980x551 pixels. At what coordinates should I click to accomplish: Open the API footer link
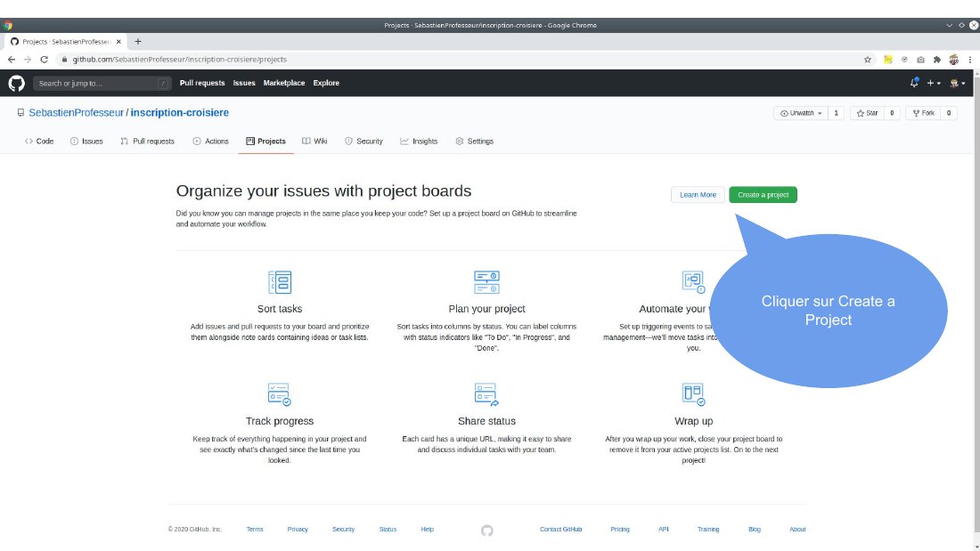(663, 529)
